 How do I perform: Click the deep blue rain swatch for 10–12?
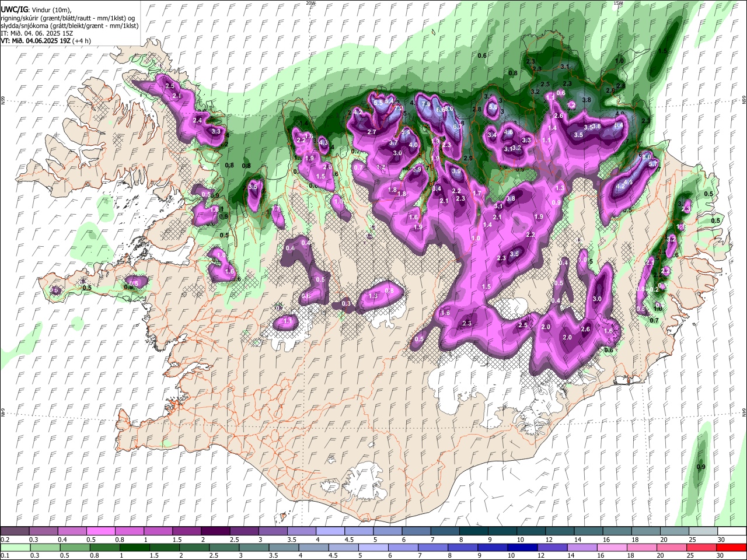[x=522, y=547]
